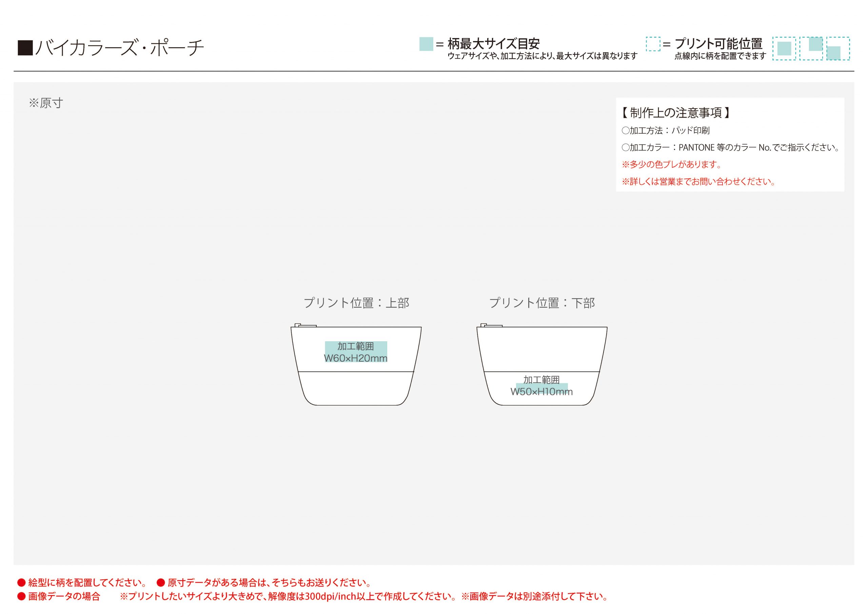This screenshot has height=614, width=868.
Task: Click the line 加工カラー：PANTONE 等のカラー No.
Action: coord(730,148)
